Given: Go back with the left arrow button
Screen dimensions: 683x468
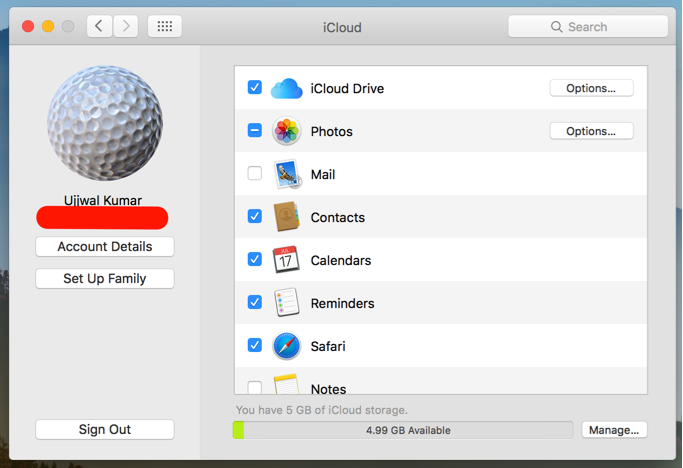Looking at the screenshot, I should pyautogui.click(x=99, y=26).
